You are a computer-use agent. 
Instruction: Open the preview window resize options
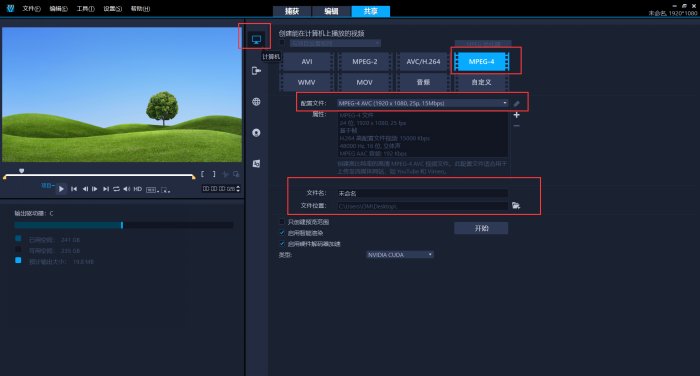coord(166,190)
